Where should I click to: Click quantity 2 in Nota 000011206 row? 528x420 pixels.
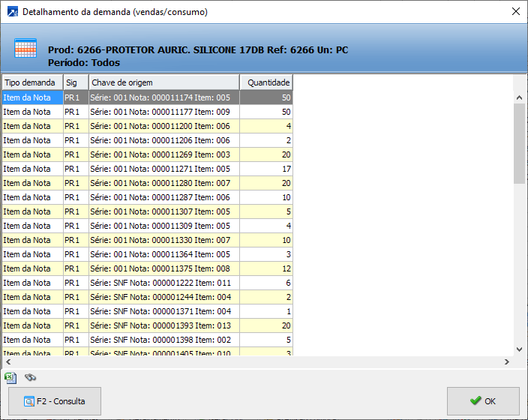pyautogui.click(x=266, y=140)
